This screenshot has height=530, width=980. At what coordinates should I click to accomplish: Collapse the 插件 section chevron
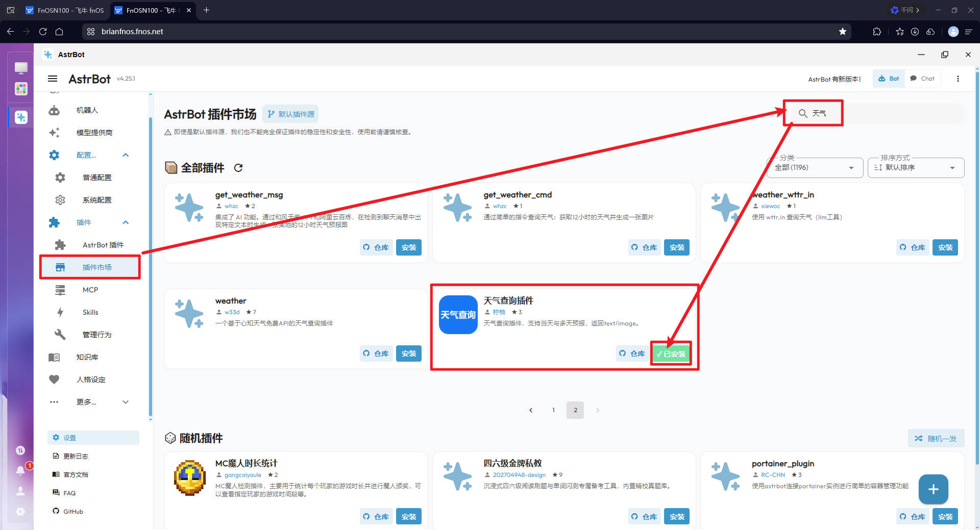click(x=126, y=222)
